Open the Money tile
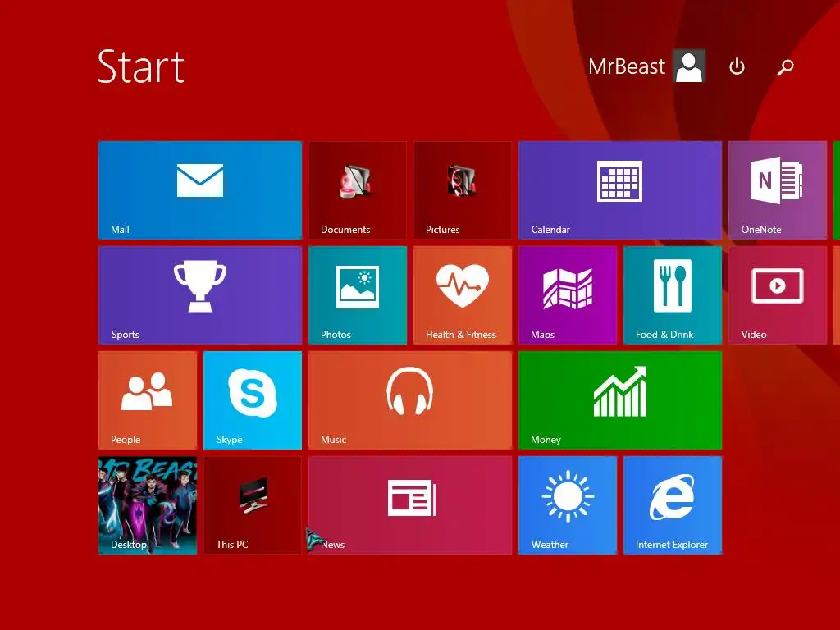840x630 pixels. pos(620,400)
